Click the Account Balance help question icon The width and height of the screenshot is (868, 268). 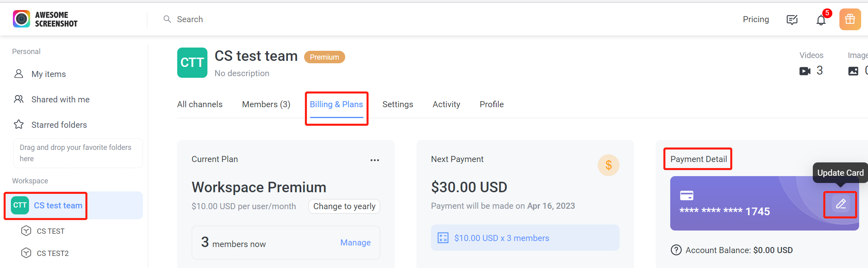(x=676, y=250)
